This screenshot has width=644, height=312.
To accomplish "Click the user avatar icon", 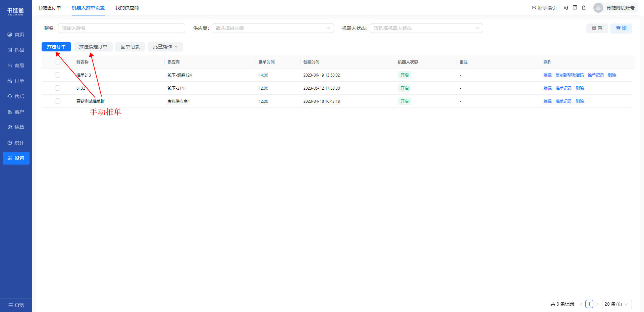I will tap(598, 8).
